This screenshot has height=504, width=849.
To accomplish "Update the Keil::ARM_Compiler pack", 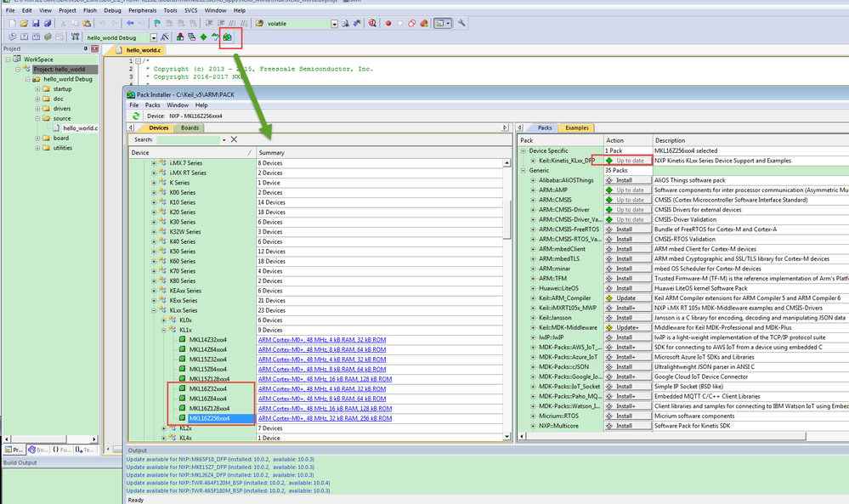I will tap(628, 298).
